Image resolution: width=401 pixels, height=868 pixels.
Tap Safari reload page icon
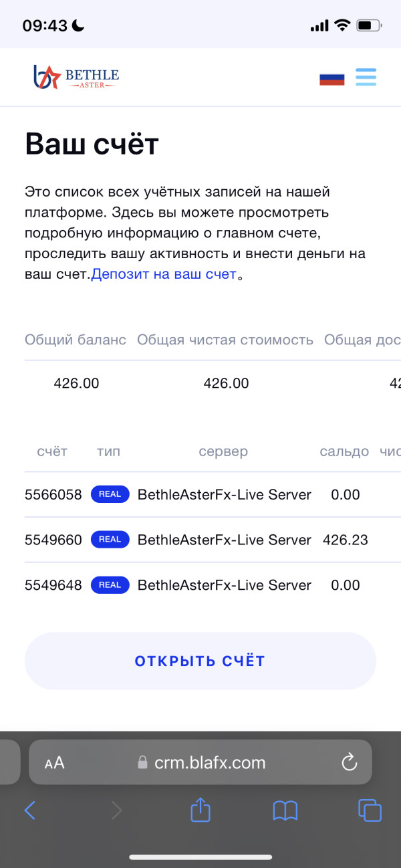(349, 762)
